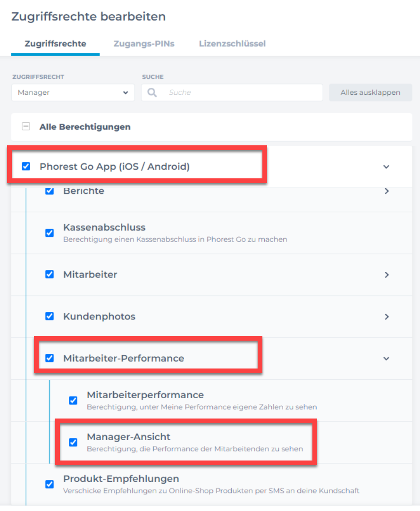Click the Manager-Ansicht description text
This screenshot has width=420, height=511.
(195, 449)
